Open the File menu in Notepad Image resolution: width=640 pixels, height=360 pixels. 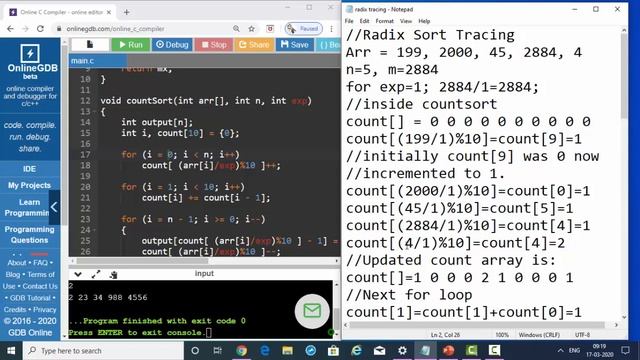click(x=349, y=21)
